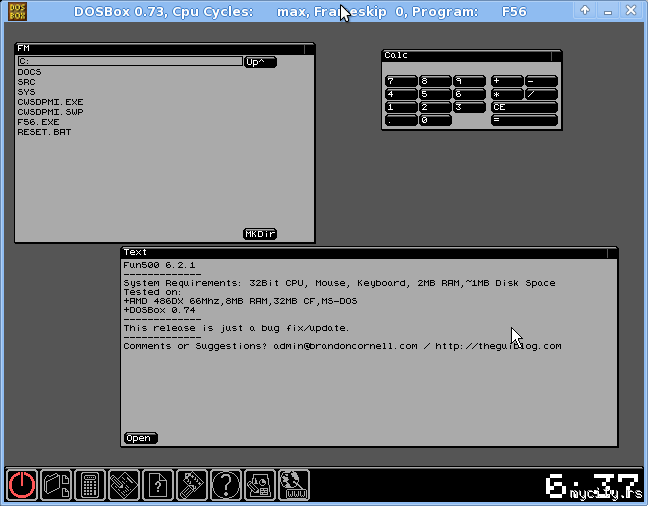Click the divide button in Calc
Image resolution: width=648 pixels, height=506 pixels.
[541, 94]
